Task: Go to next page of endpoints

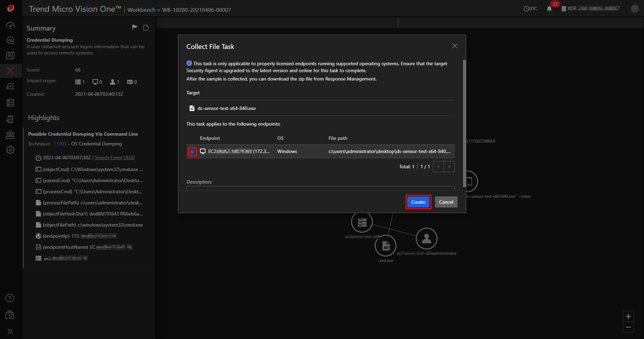Action: tap(449, 167)
